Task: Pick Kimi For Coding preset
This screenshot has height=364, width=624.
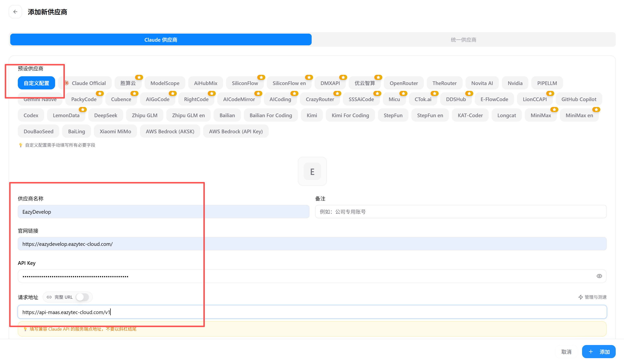Action: [x=350, y=115]
